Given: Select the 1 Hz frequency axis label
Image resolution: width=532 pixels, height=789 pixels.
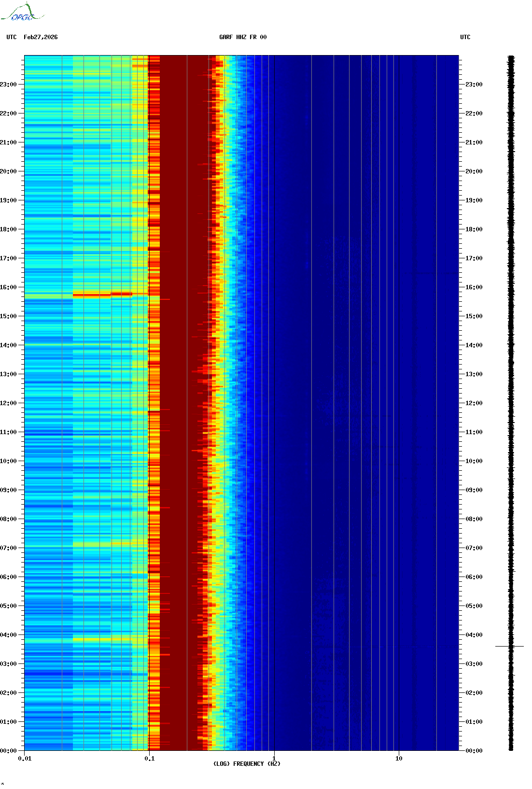Looking at the screenshot, I should (274, 759).
